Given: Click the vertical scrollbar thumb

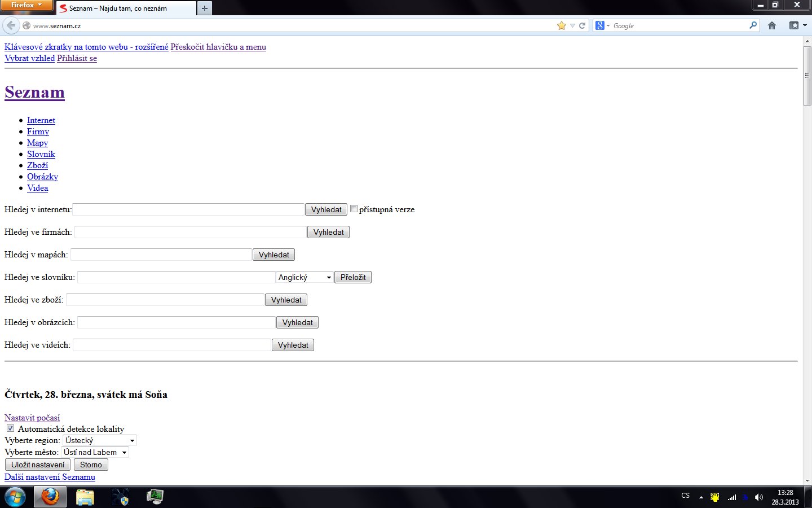Looking at the screenshot, I should coord(807,76).
